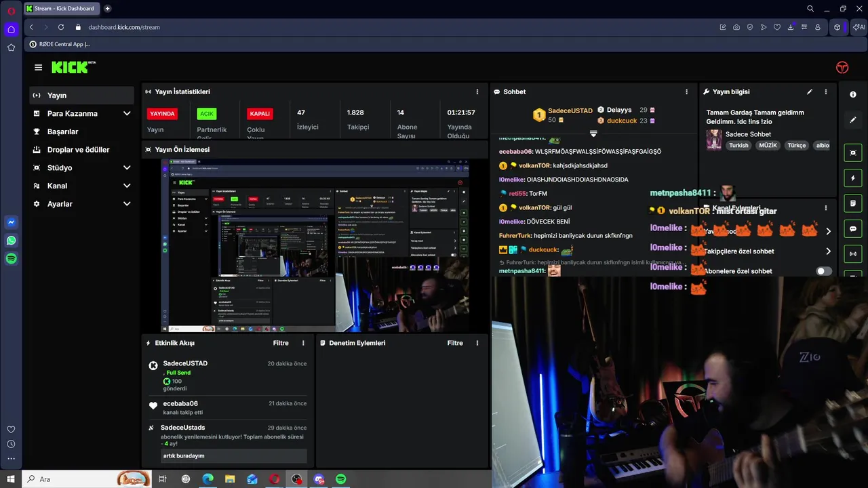Click the Sadece Sohbet category
This screenshot has height=488, width=868.
pos(748,134)
